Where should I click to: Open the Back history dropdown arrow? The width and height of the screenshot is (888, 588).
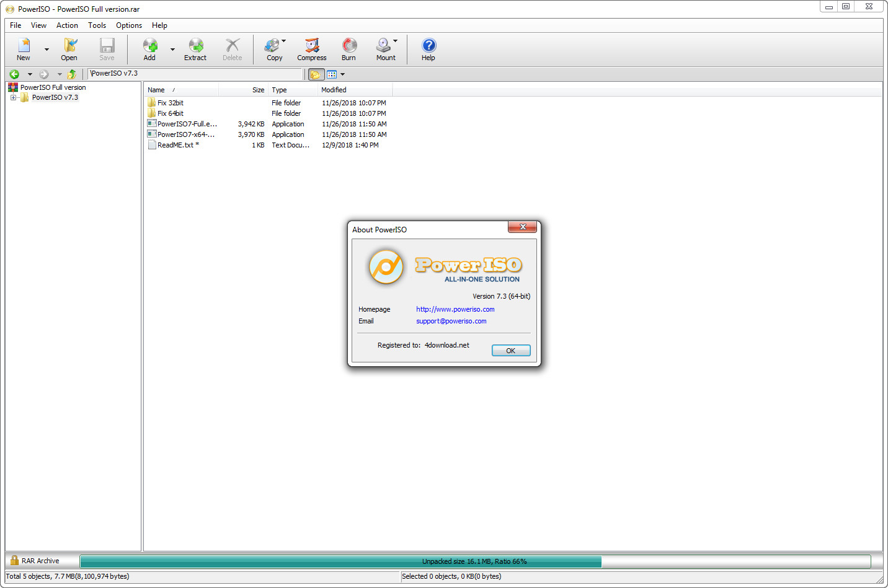pos(30,74)
